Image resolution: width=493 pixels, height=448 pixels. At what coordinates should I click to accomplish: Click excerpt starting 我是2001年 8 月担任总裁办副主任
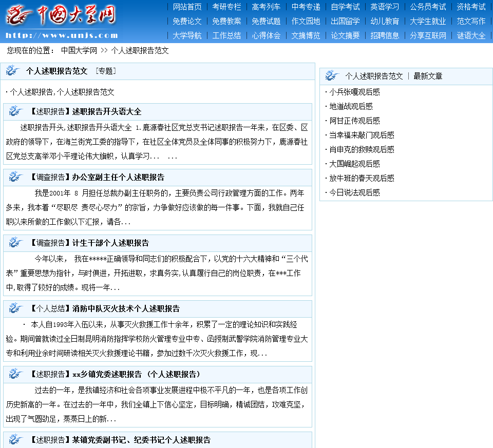155,208
